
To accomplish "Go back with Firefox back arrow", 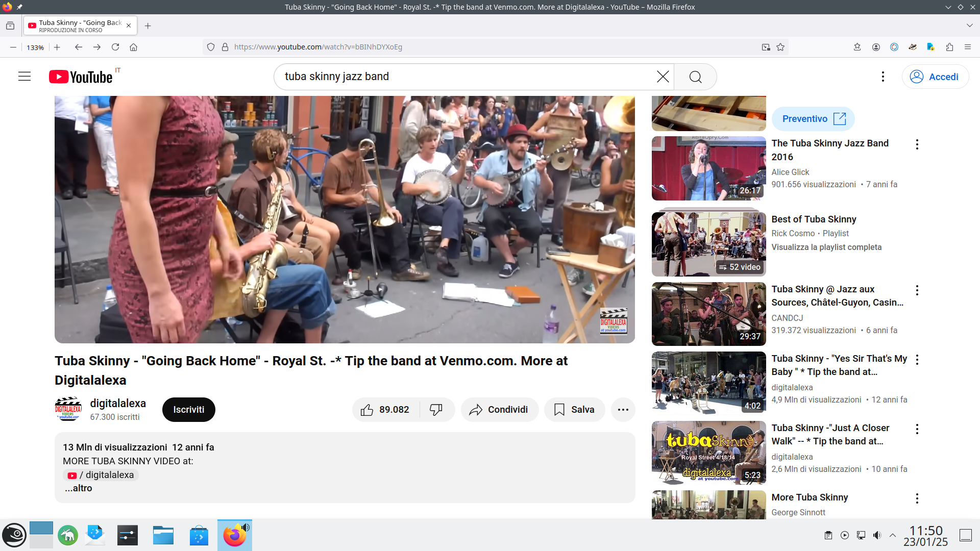I will [x=78, y=47].
